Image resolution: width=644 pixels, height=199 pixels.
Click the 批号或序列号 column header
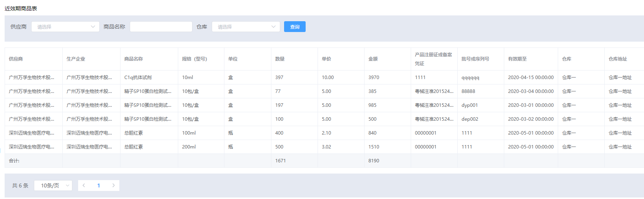[x=475, y=59]
